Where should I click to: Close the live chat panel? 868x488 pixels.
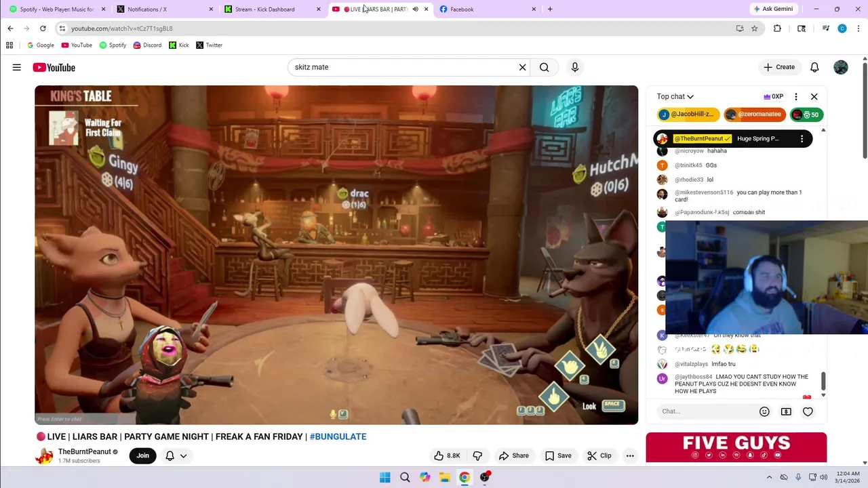[814, 96]
